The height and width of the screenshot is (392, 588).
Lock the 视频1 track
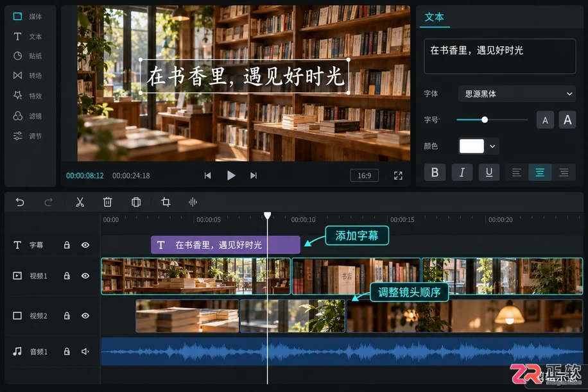point(67,276)
